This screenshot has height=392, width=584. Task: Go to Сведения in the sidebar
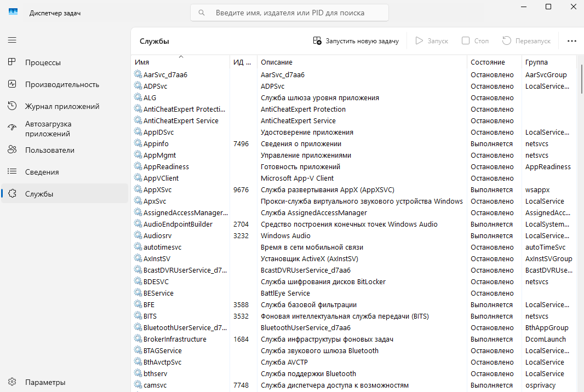(x=42, y=172)
